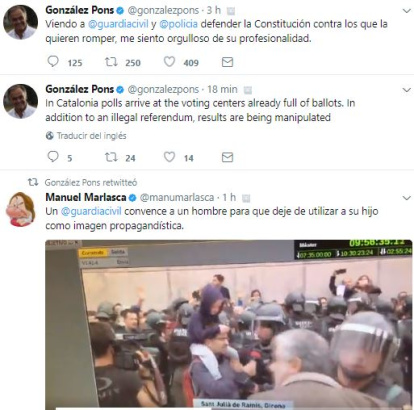Reply to the 3 h González Pons tweet
Screen dimensions: 414x410
click(53, 62)
